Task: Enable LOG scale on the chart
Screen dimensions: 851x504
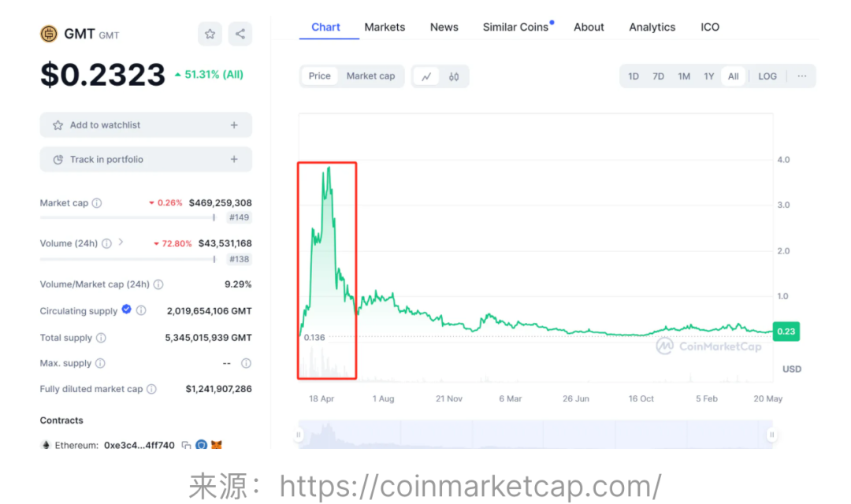Action: [767, 76]
